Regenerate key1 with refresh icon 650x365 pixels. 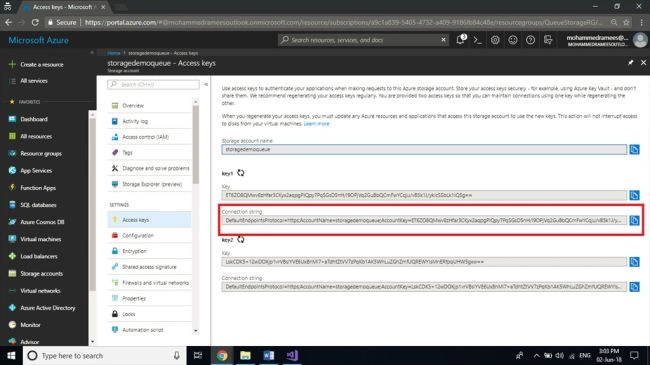(241, 173)
